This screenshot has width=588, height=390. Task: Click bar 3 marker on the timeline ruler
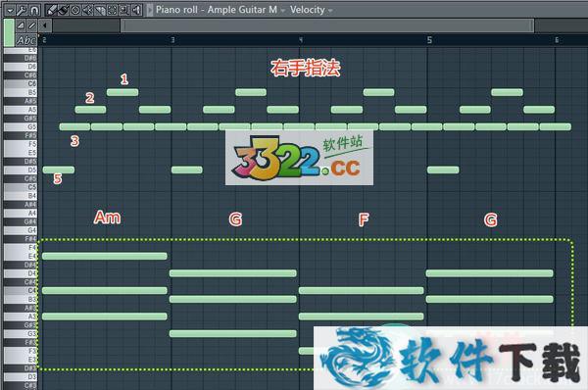[172, 40]
